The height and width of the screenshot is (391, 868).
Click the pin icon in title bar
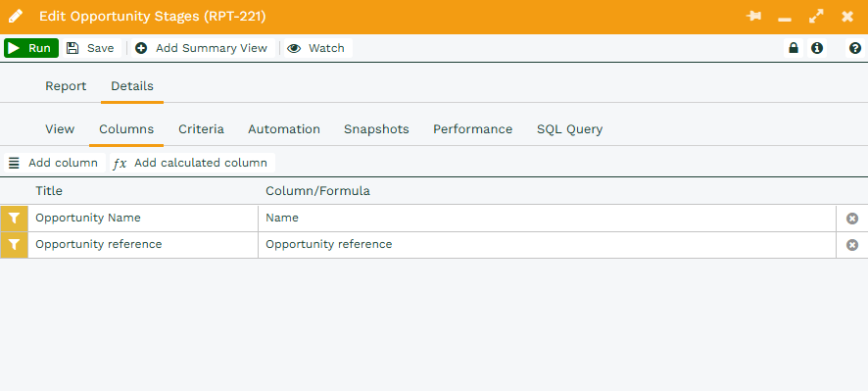click(x=753, y=16)
